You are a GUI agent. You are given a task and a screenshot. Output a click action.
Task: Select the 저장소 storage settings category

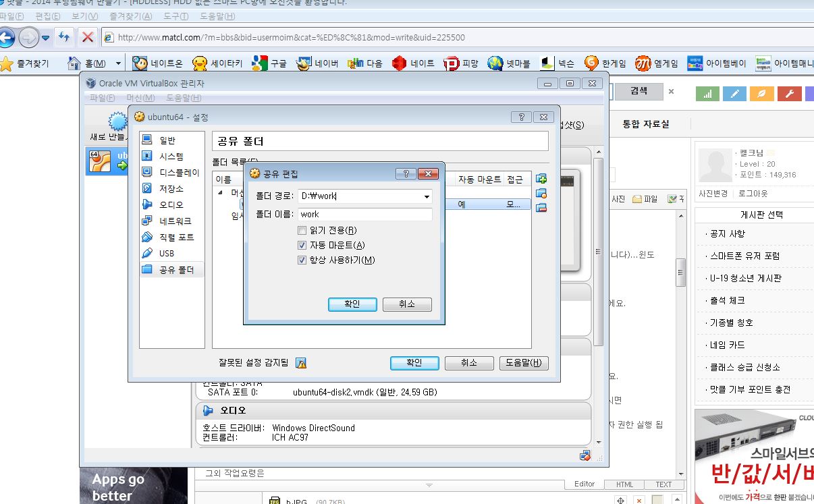(x=171, y=189)
